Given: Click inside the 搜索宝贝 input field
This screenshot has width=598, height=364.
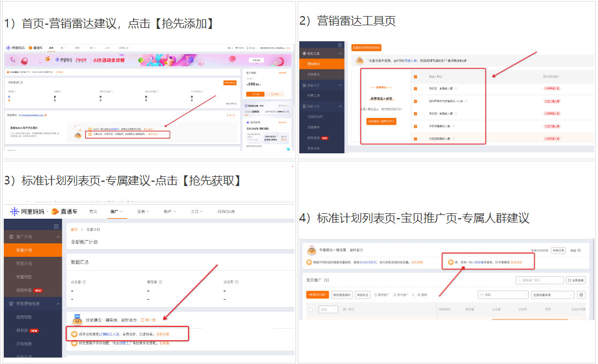Looking at the screenshot, I should point(541,281).
